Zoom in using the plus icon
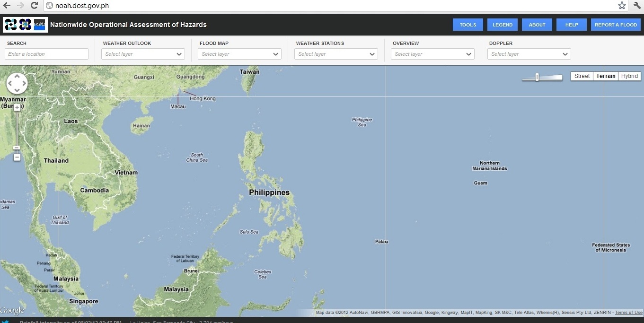 [x=17, y=106]
